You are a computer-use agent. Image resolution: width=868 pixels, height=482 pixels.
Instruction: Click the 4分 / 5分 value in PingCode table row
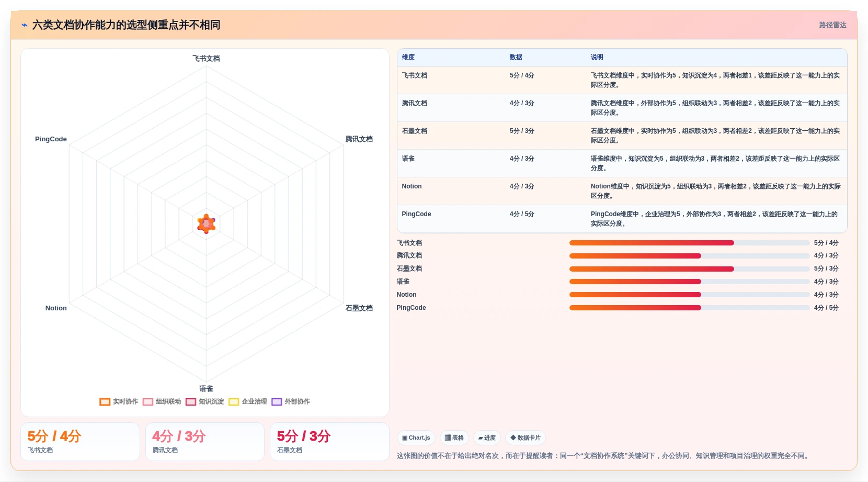pyautogui.click(x=522, y=214)
